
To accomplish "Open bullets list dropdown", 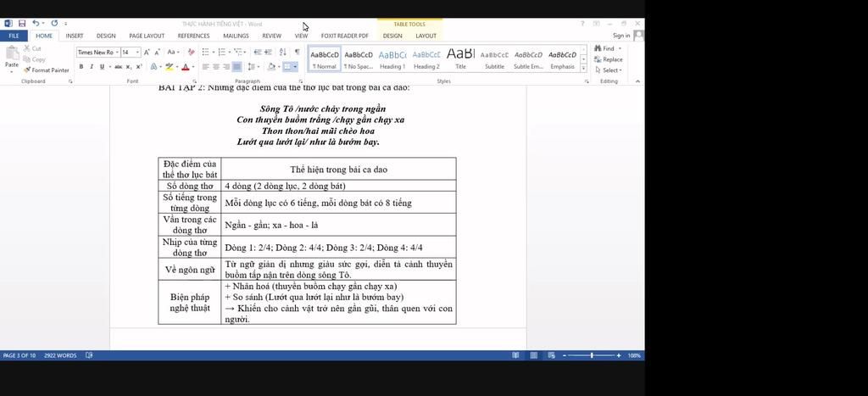I will [x=213, y=52].
